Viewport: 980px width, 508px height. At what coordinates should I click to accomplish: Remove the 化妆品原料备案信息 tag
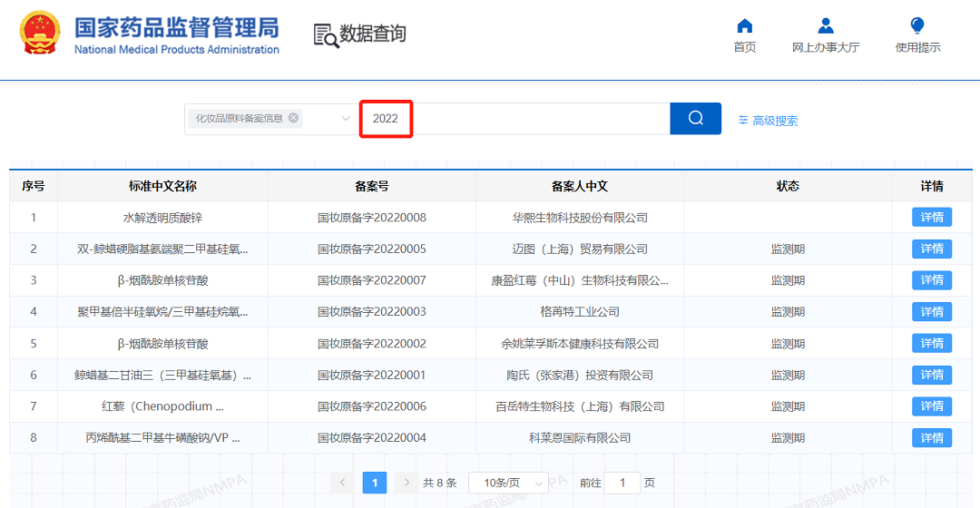tap(293, 118)
